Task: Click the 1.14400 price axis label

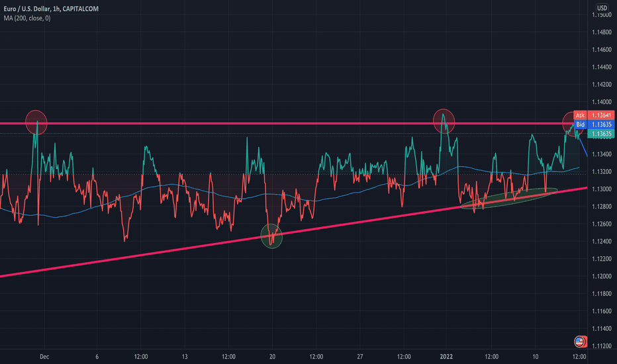Action: click(x=602, y=67)
